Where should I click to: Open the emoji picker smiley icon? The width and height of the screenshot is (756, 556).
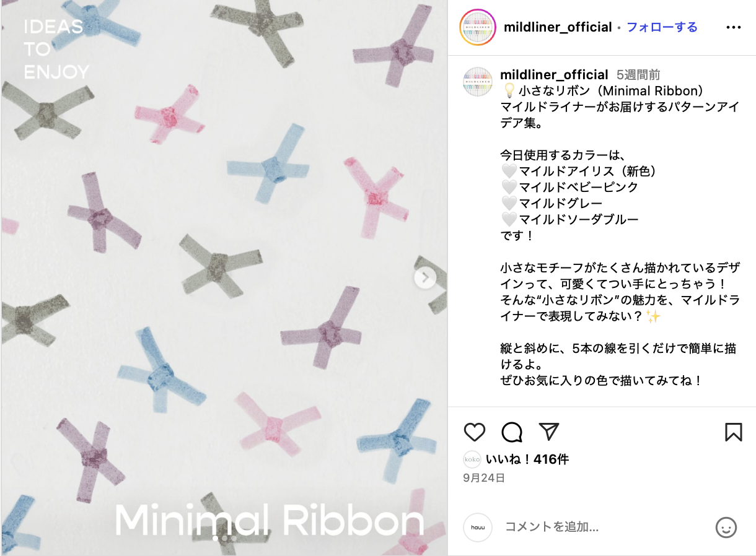726,527
